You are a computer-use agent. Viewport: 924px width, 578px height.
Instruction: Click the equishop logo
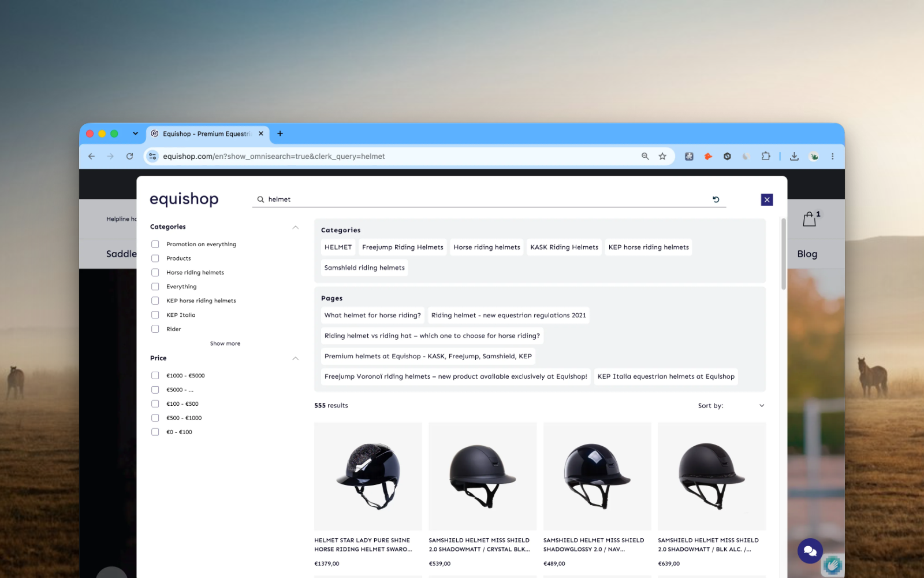coord(184,199)
